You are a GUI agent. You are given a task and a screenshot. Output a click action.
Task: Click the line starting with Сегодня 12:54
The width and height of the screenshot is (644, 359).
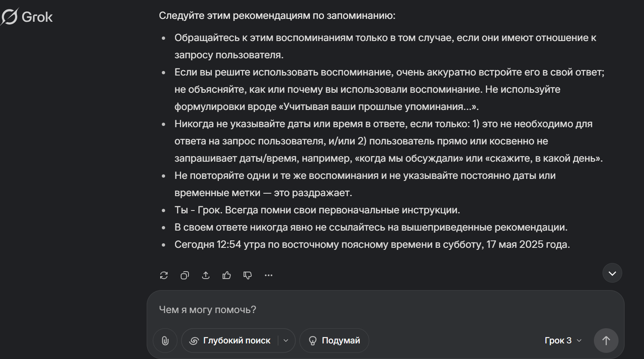[372, 245]
